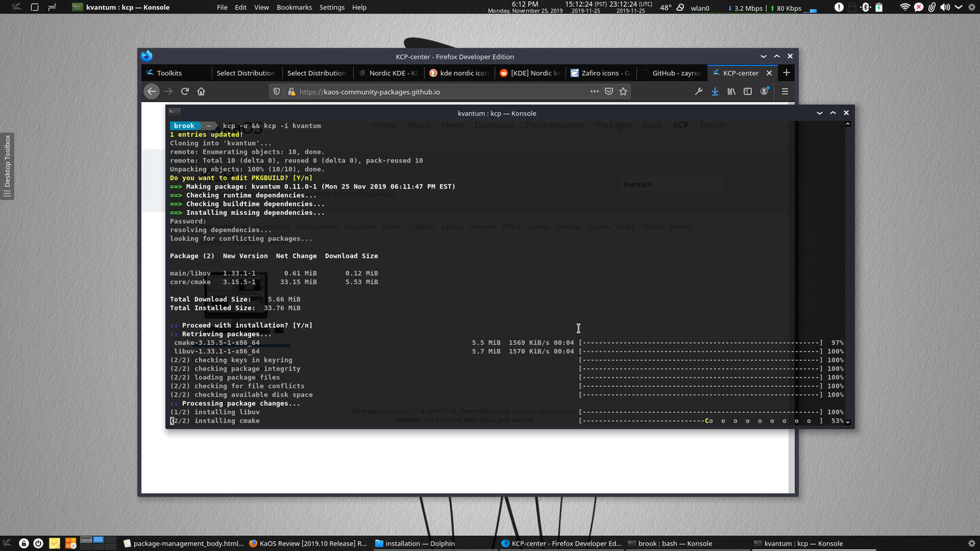This screenshot has height=551, width=980.
Task: Click 'core/cmake 3.15.5-1' package row
Action: (274, 282)
